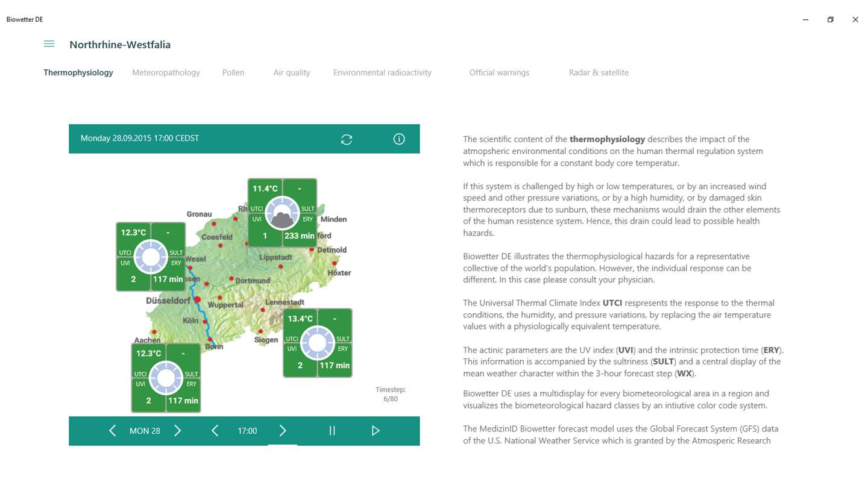Click weather icon in 11.4°C display
Screen dimensions: 868x488
[x=282, y=212]
